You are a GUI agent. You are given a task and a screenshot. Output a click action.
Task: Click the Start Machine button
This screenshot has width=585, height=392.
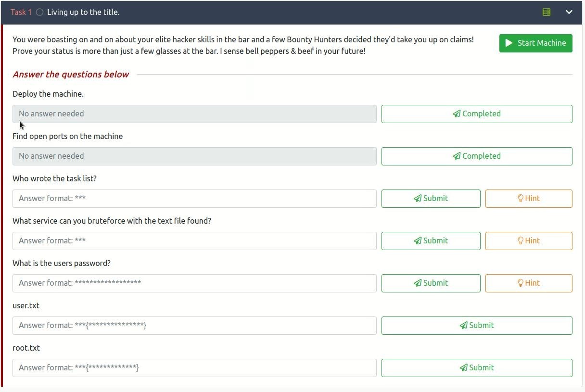[535, 43]
